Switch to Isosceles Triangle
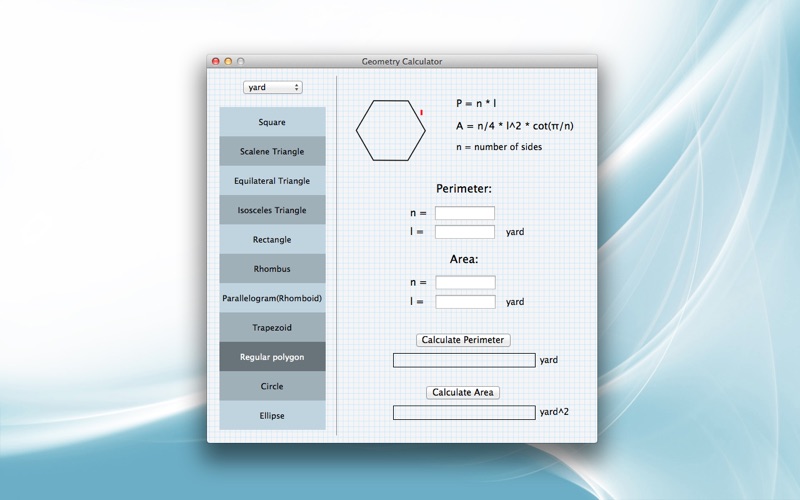 272,210
